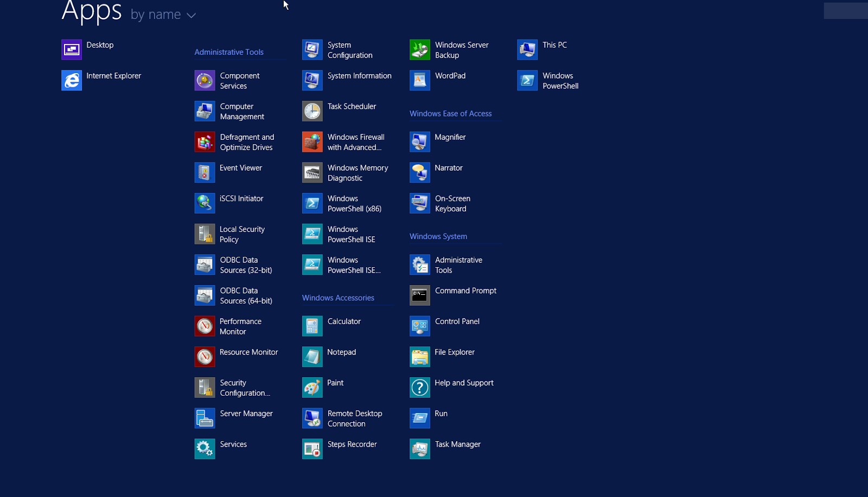Viewport: 868px width, 497px height.
Task: Open Remote Desktop Connection icon
Action: pos(312,418)
